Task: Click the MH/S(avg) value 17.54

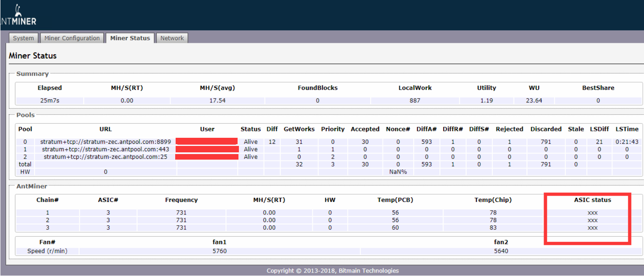Action: point(218,101)
